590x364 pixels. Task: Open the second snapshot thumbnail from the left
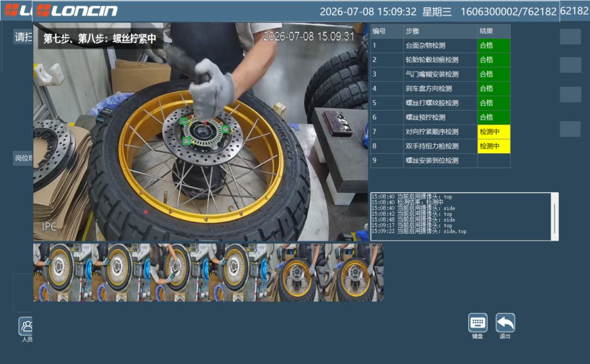(121, 272)
